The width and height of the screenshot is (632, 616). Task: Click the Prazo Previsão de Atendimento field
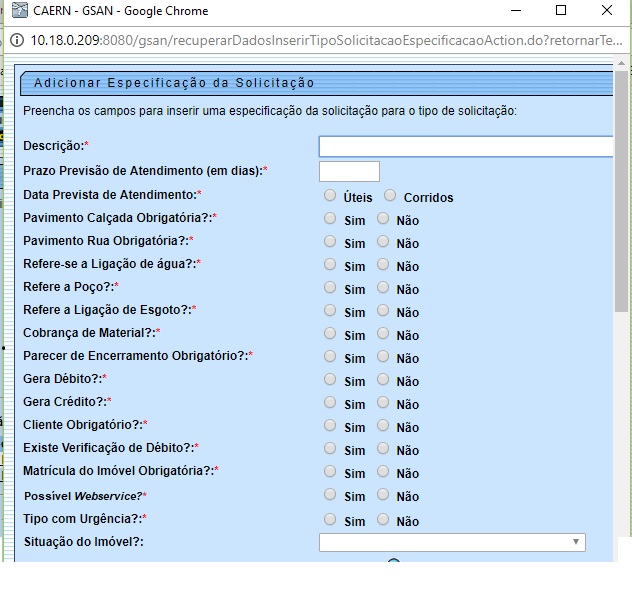pos(349,171)
